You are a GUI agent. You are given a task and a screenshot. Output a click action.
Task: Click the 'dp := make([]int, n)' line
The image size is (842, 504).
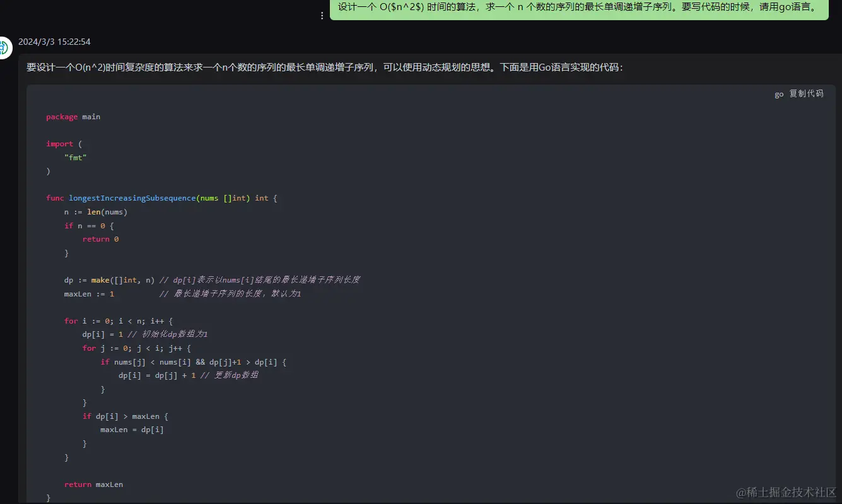point(212,280)
